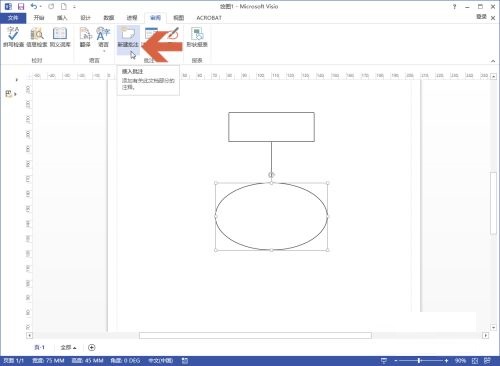Viewport: 500px width, 366px height.
Task: Run the 拼写检查 spell check tool
Action: (x=13, y=37)
